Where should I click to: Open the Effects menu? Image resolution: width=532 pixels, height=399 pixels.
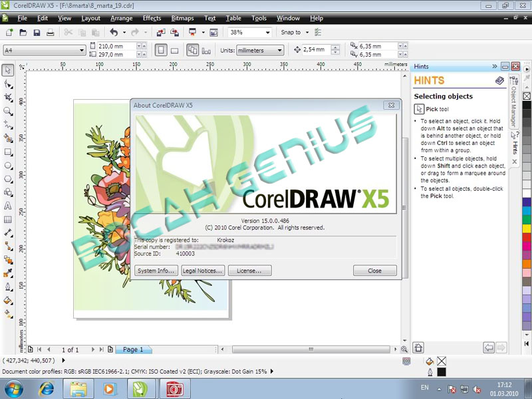(x=152, y=18)
